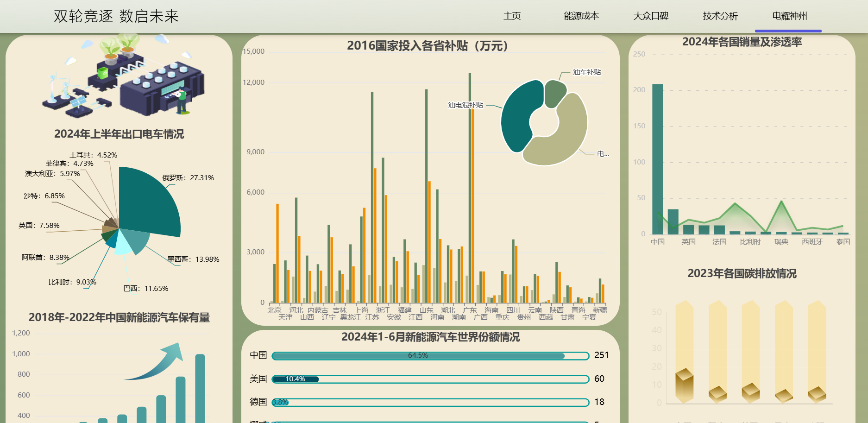This screenshot has width=868, height=423.
Task: Click the 比利时: 9.03% pie label
Action: [x=72, y=282]
